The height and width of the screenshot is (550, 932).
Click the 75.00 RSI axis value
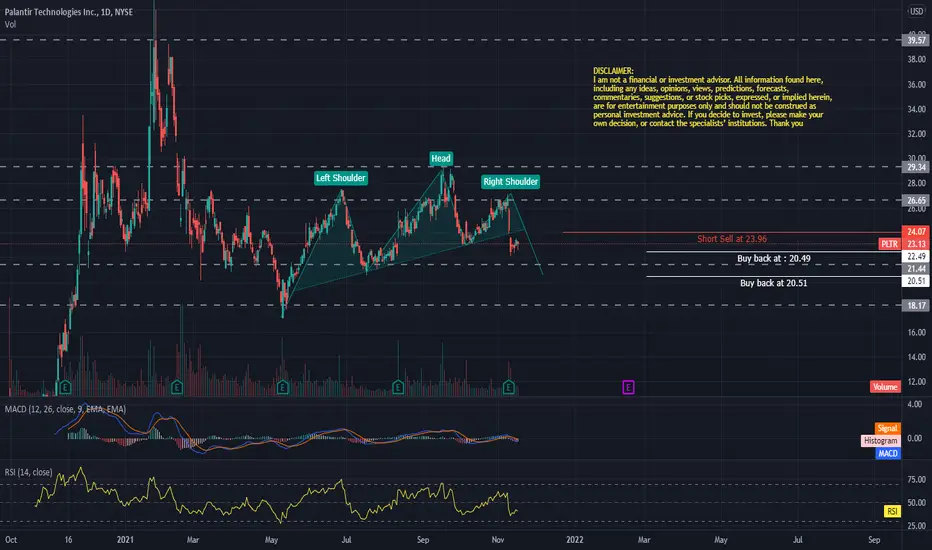tap(916, 479)
